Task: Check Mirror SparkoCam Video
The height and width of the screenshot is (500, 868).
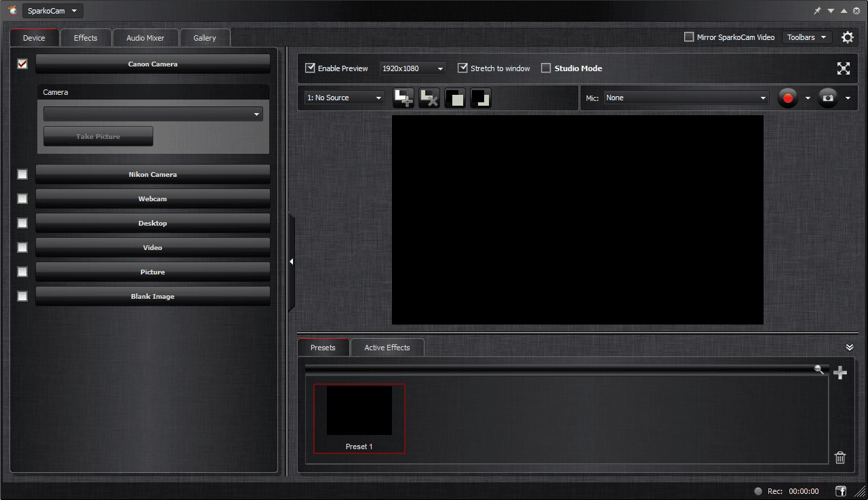Action: click(x=688, y=37)
